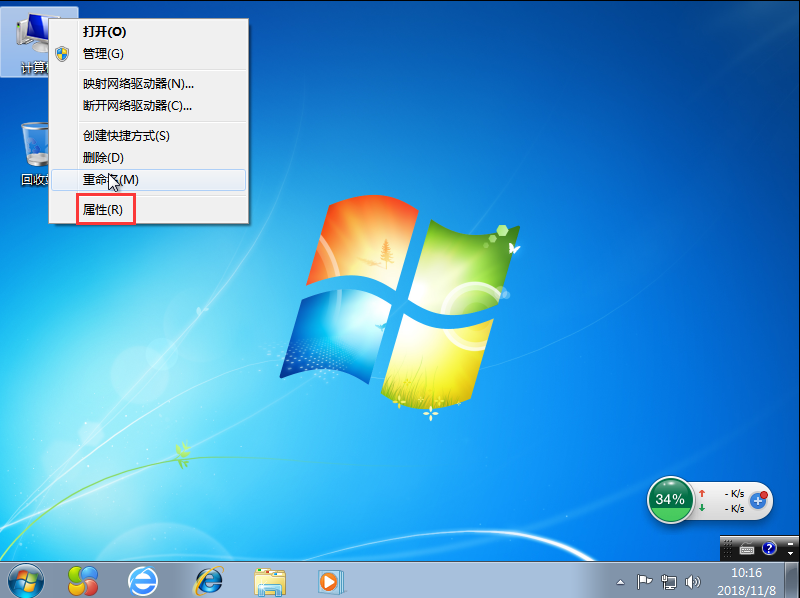Open Action Center flag in system tray
This screenshot has height=598, width=800.
point(645,581)
